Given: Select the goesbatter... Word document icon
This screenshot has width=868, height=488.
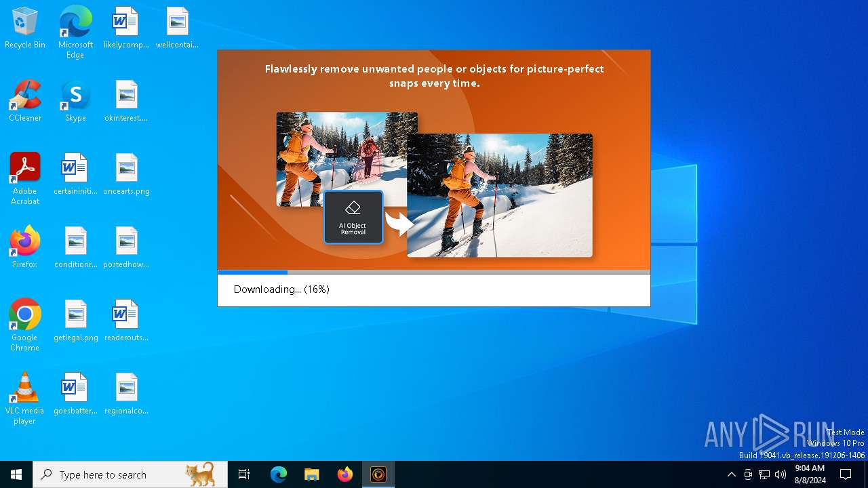Looking at the screenshot, I should (75, 394).
